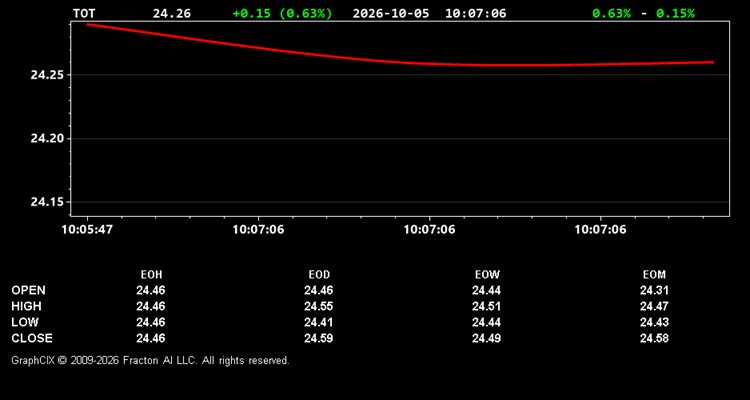Viewport: 750px width, 400px height.
Task: Click the CLOSE row label
Action: [32, 338]
